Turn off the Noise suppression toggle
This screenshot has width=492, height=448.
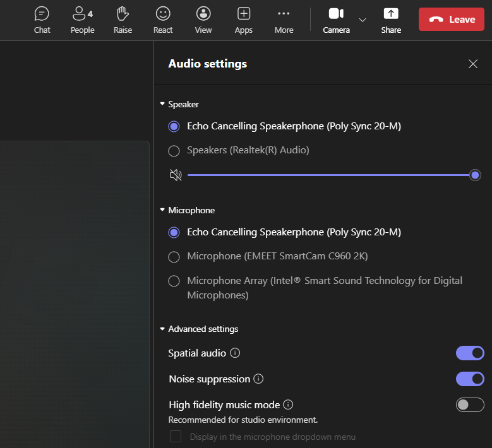pyautogui.click(x=470, y=379)
